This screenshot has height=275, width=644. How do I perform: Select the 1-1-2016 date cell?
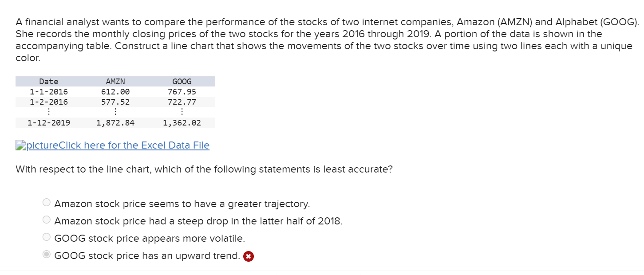tap(49, 91)
